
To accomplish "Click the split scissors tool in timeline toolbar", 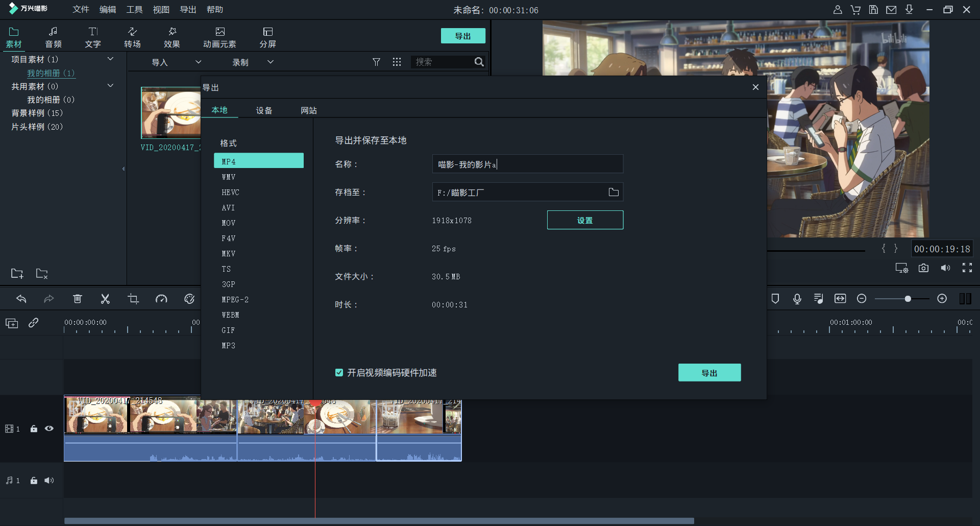I will (105, 299).
